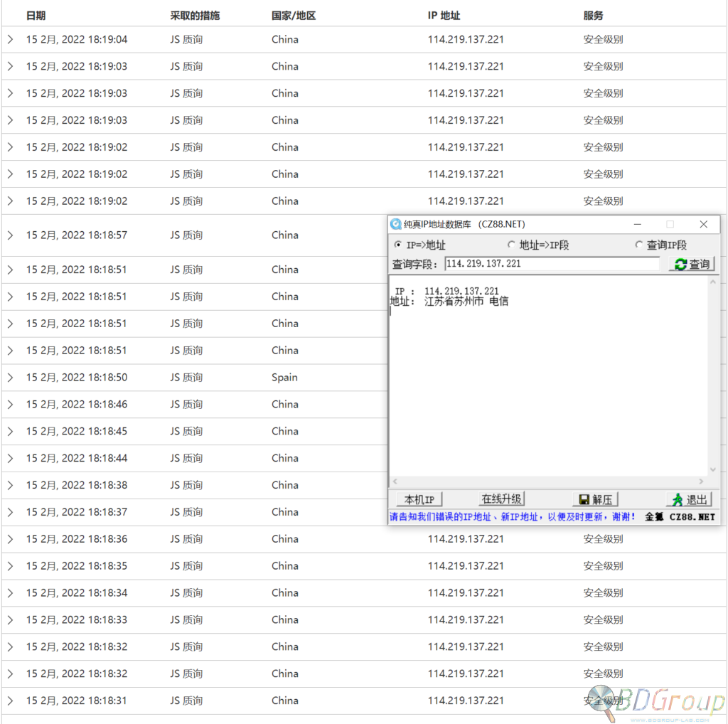This screenshot has width=728, height=724.
Task: Click the 查询字段 IP input field
Action: pos(552,264)
